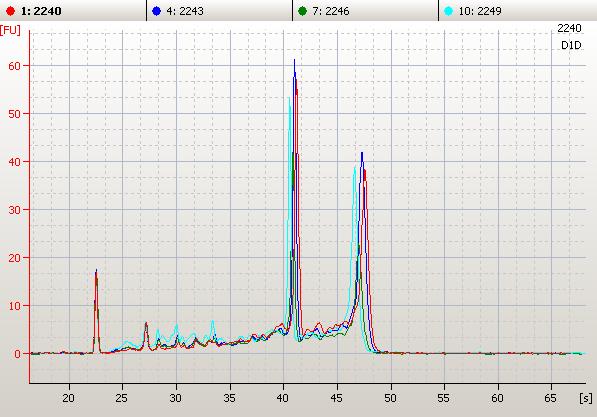
Task: Click the red marker peak near 22 seconds
Action: pyautogui.click(x=96, y=272)
